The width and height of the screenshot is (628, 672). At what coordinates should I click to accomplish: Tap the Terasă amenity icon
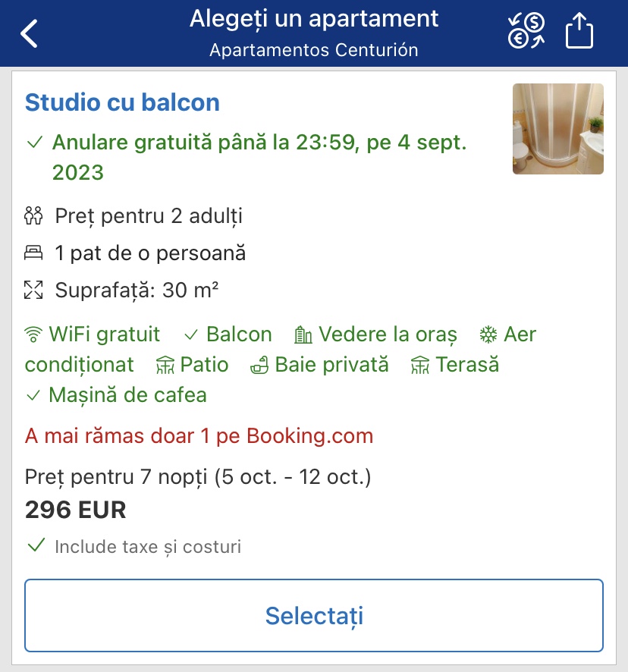click(x=420, y=366)
